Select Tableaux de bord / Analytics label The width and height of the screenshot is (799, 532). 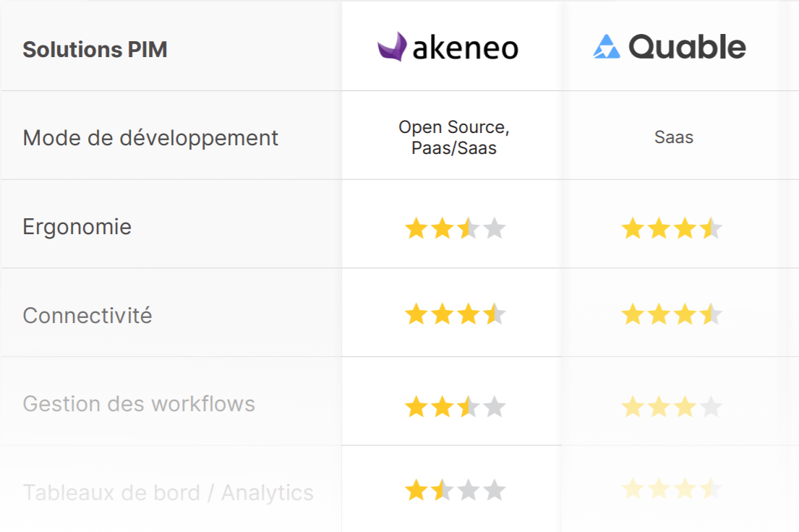[x=168, y=493]
